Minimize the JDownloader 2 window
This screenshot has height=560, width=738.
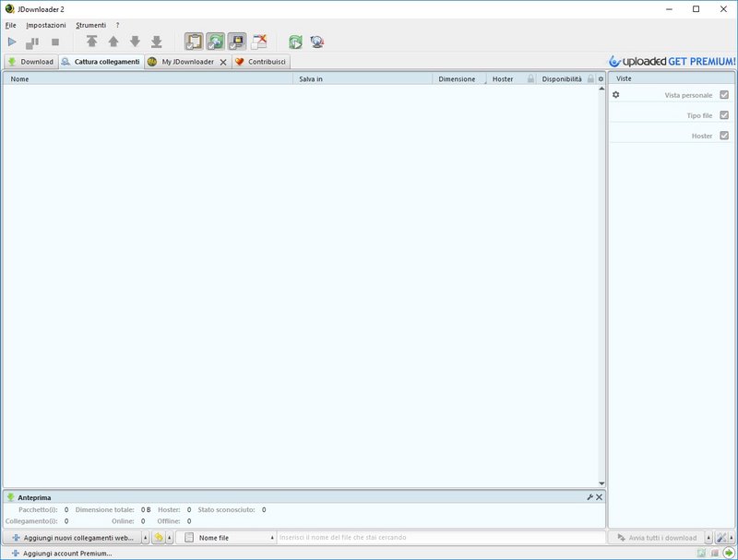(669, 9)
